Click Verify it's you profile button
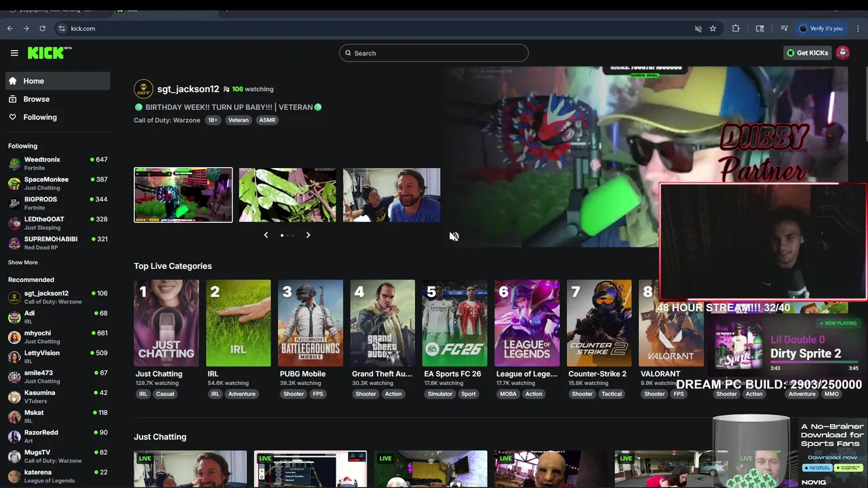This screenshot has width=868, height=488. click(821, 28)
